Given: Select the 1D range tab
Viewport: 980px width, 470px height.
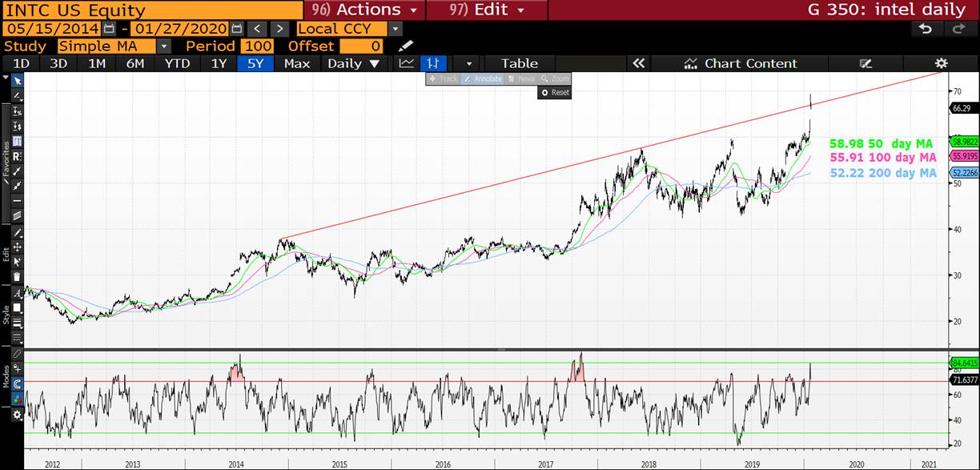Looking at the screenshot, I should tap(21, 63).
